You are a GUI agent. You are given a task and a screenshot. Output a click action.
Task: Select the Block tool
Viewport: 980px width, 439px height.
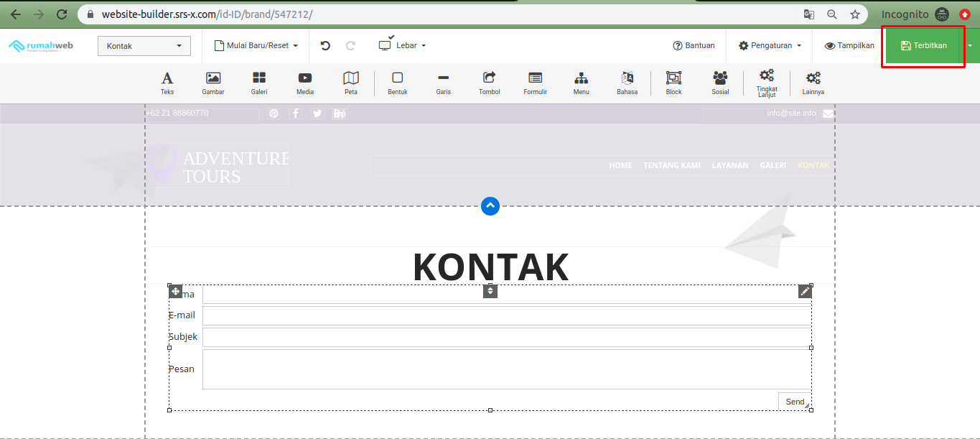coord(673,83)
